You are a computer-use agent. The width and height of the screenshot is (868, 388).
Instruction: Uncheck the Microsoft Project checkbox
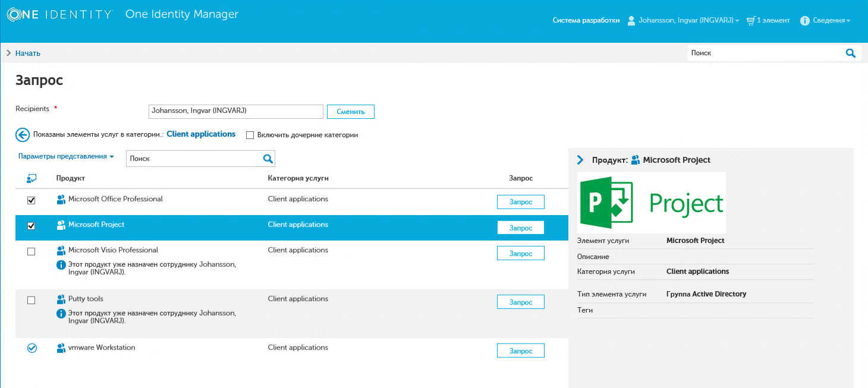pyautogui.click(x=32, y=226)
